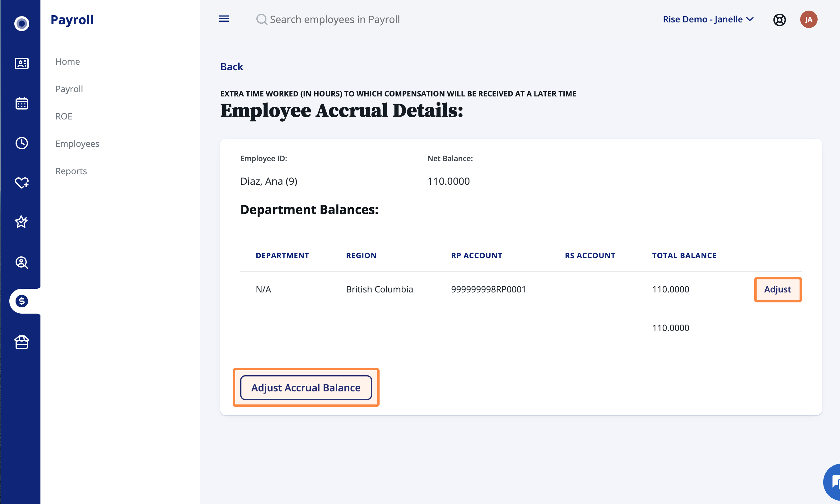The height and width of the screenshot is (504, 840).
Task: Click the REGION column header
Action: point(361,255)
